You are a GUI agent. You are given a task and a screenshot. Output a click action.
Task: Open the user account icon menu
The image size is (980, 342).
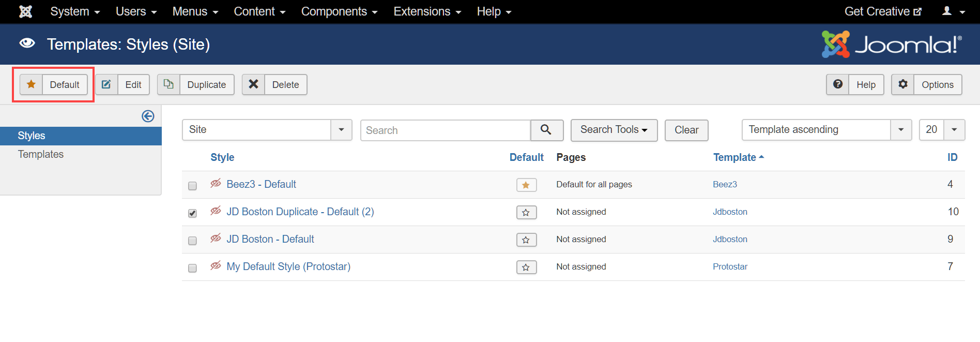[x=954, y=11]
